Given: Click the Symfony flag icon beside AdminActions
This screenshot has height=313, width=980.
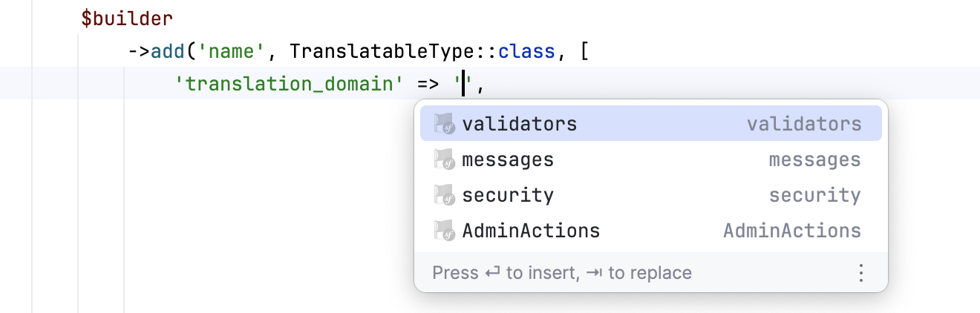Looking at the screenshot, I should 443,231.
